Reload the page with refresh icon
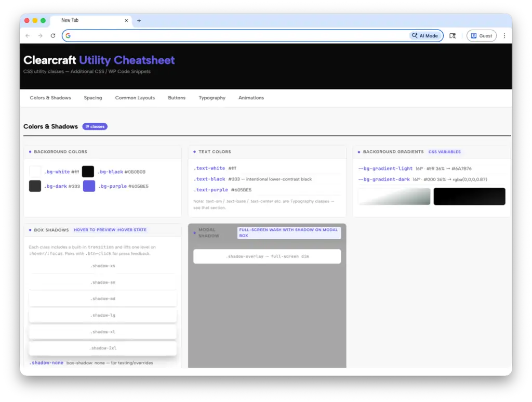532x402 pixels. tap(52, 36)
